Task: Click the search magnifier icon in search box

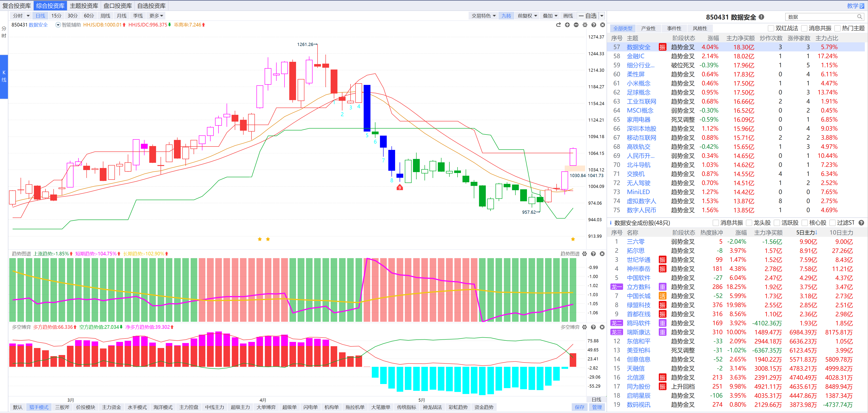Action: (x=860, y=17)
